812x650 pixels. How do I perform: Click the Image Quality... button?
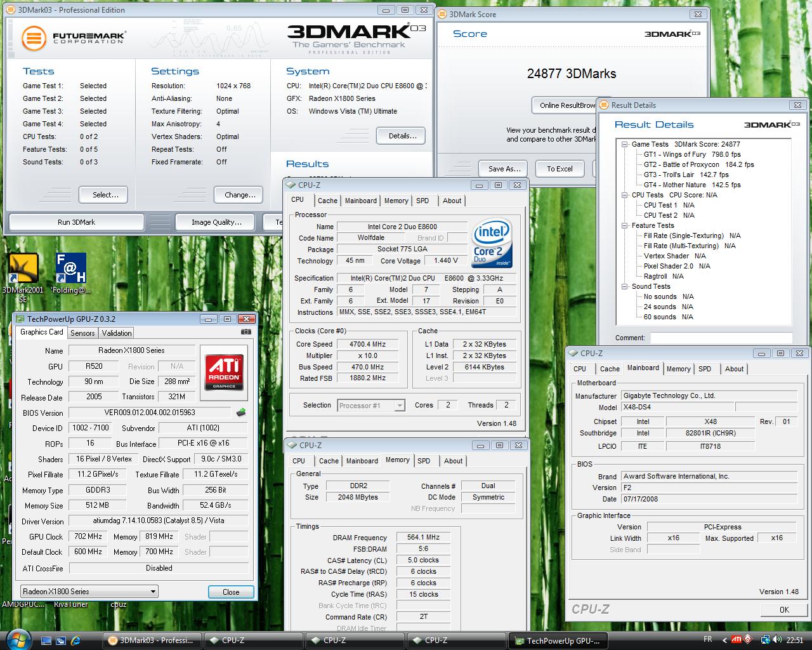coord(216,222)
